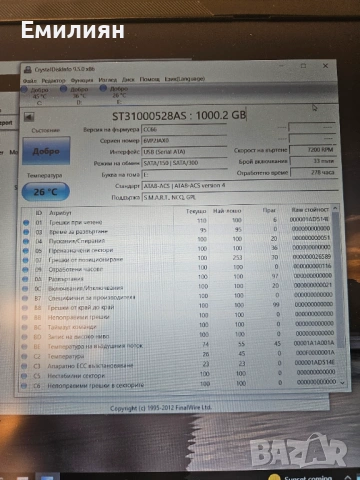Select drive E: tab showing 26 °C
Viewport: 360px width, 480px height.
click(115, 95)
